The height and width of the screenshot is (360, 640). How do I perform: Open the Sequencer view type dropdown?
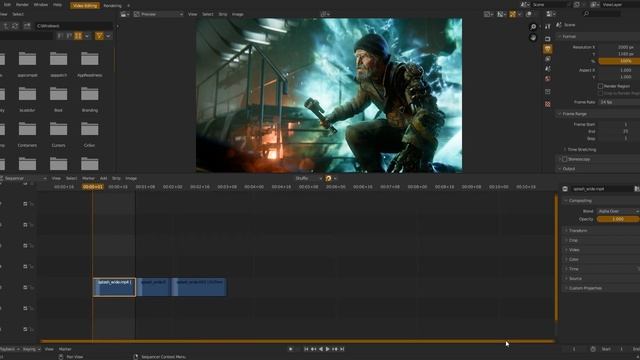[23, 178]
